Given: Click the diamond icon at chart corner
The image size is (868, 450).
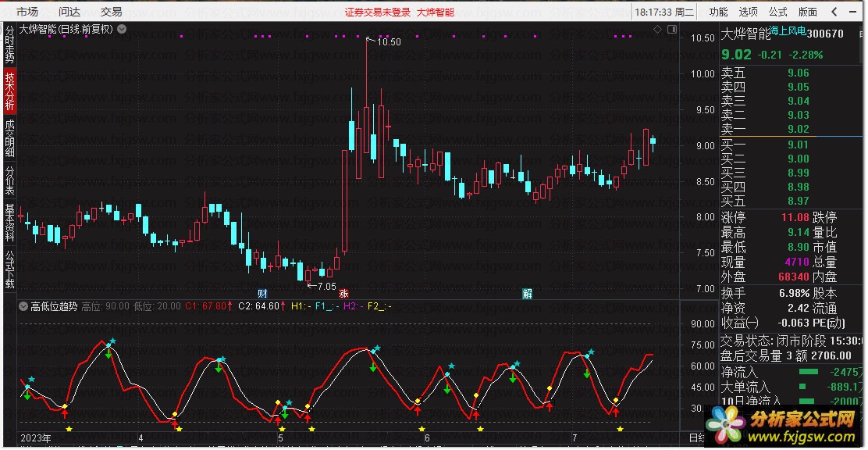Looking at the screenshot, I should (x=658, y=30).
